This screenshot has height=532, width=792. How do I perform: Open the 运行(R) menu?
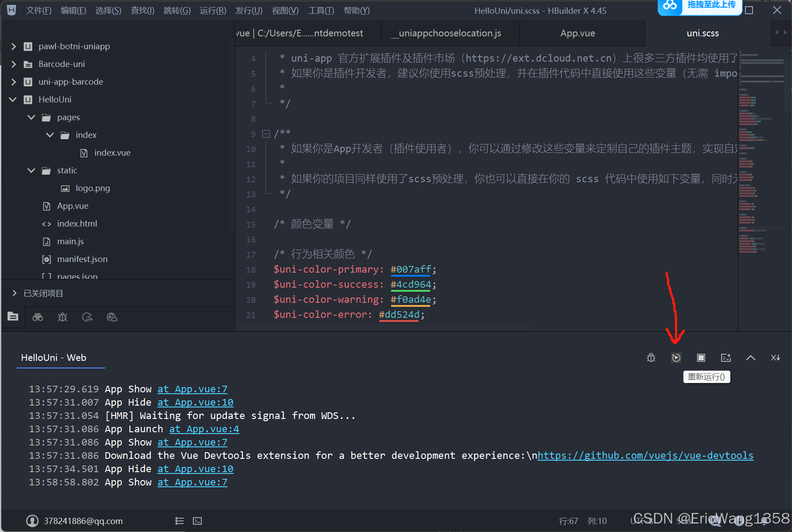(213, 10)
